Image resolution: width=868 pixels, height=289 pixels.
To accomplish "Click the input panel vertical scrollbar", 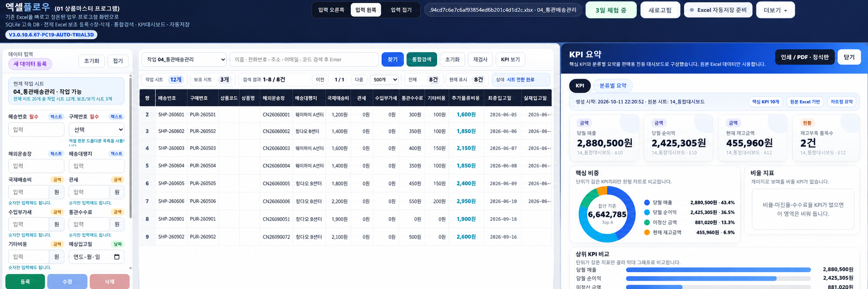I will point(130,148).
